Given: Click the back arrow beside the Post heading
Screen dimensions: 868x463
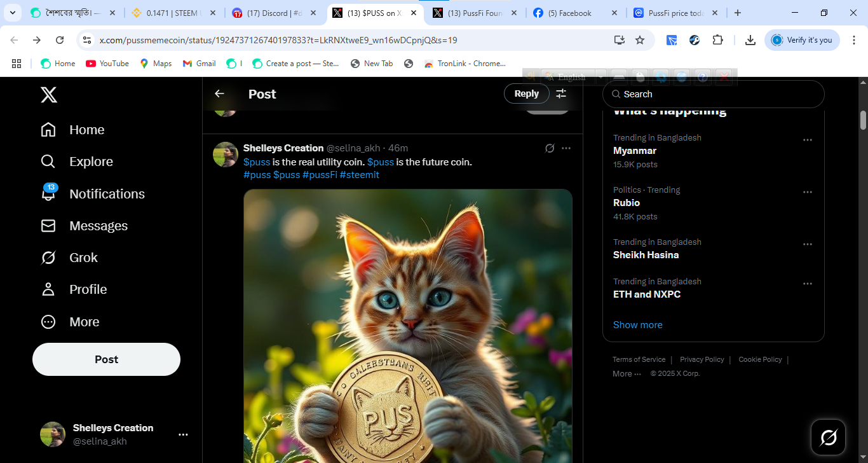Looking at the screenshot, I should [x=219, y=93].
